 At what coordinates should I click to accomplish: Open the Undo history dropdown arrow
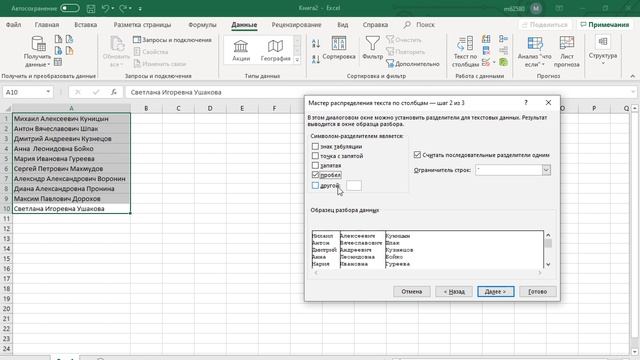tap(113, 8)
